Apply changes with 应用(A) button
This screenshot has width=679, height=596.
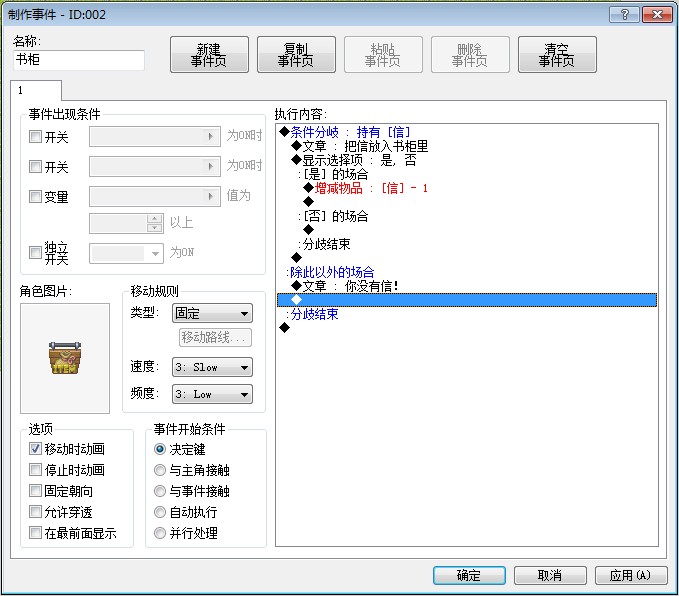pos(630,575)
